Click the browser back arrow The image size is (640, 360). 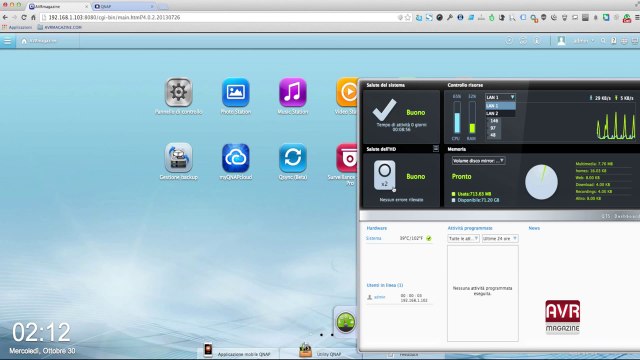[x=5, y=18]
